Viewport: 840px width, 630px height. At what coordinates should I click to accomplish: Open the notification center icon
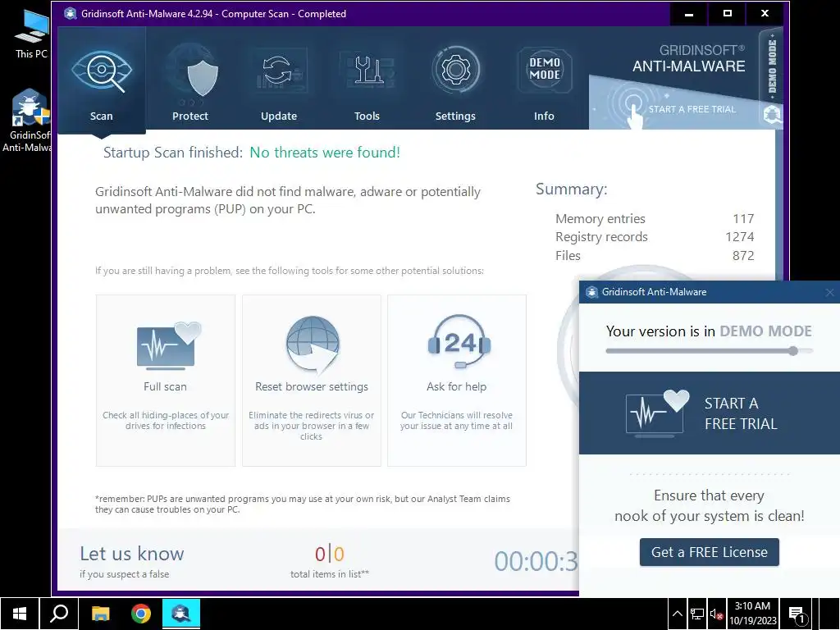(x=797, y=614)
